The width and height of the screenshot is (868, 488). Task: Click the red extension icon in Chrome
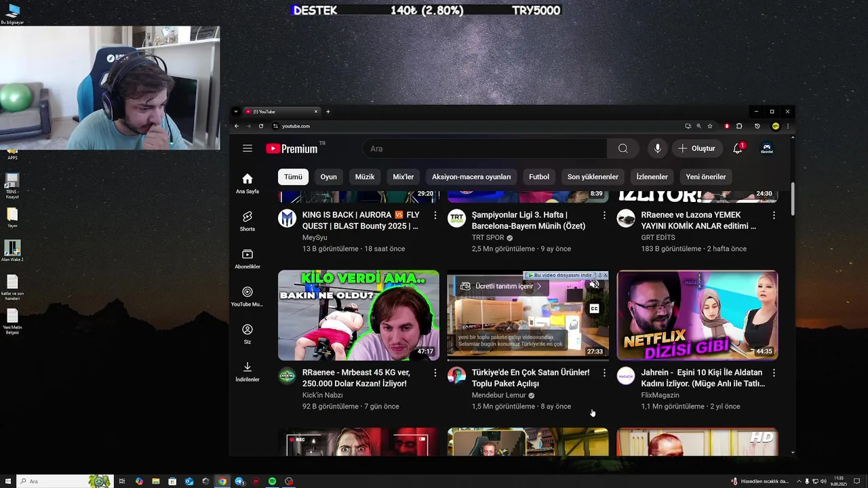[727, 126]
